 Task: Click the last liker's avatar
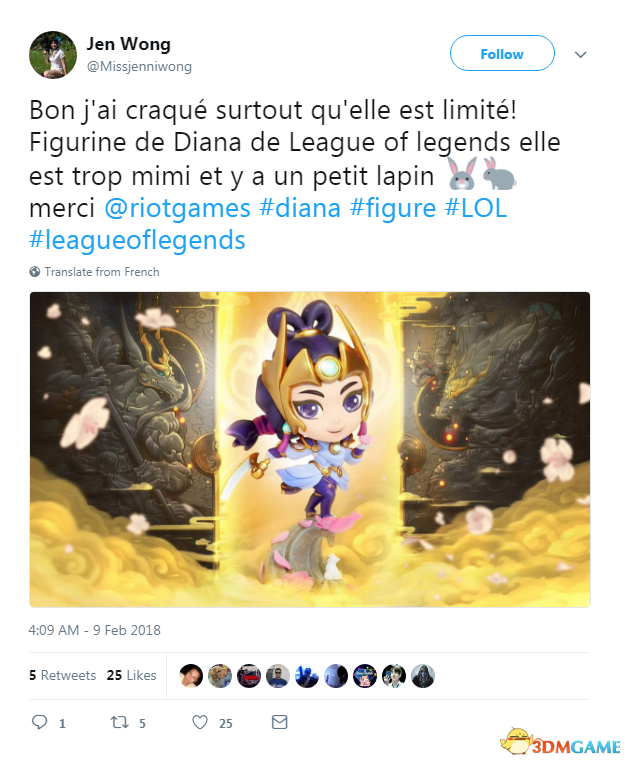click(423, 676)
